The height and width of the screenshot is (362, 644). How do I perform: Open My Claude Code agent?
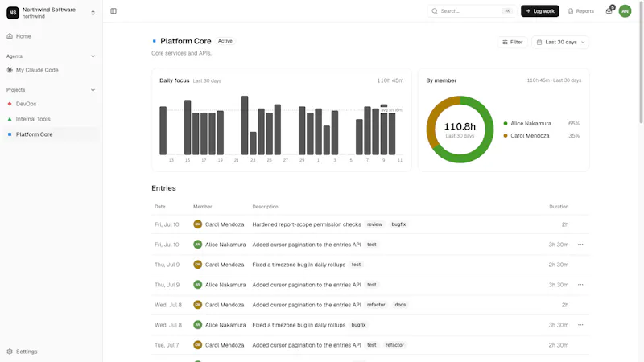(x=51, y=70)
